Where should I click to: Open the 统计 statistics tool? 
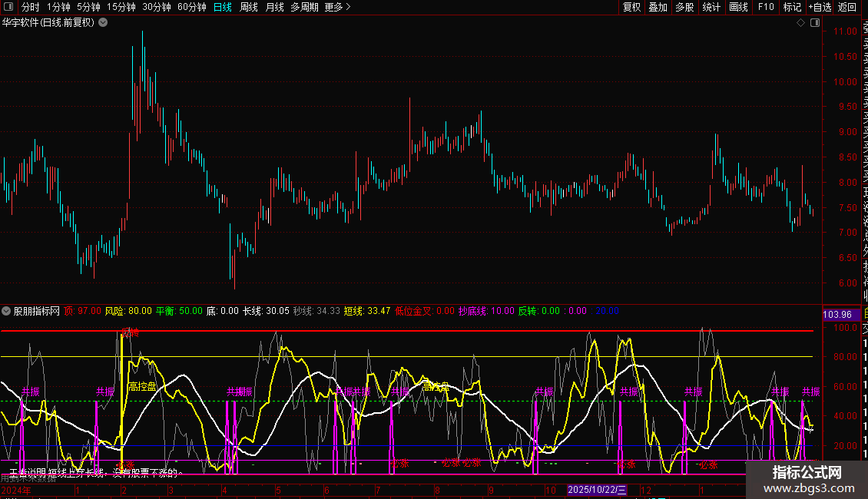[711, 7]
